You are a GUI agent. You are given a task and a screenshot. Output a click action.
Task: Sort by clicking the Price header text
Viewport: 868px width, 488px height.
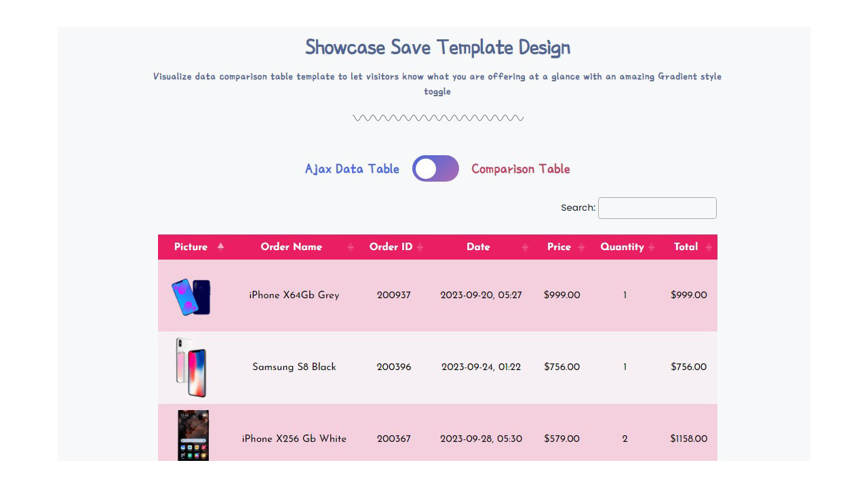(x=559, y=247)
